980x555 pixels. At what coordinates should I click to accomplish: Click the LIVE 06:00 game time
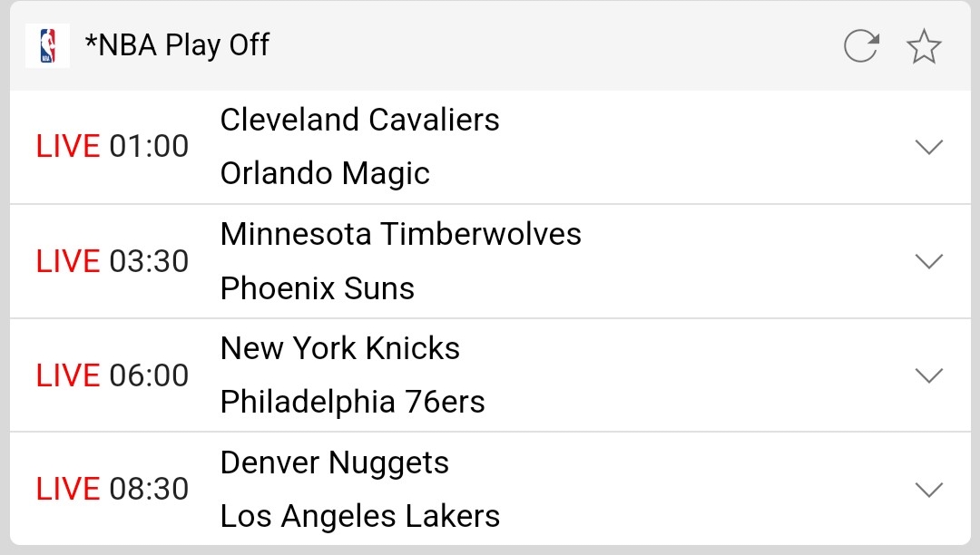click(113, 375)
